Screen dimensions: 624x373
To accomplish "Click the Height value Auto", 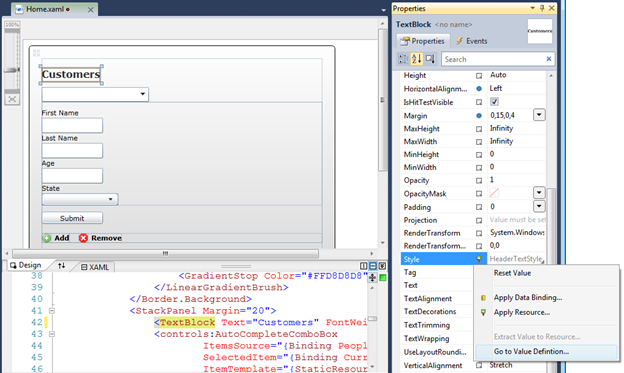I will pos(498,75).
